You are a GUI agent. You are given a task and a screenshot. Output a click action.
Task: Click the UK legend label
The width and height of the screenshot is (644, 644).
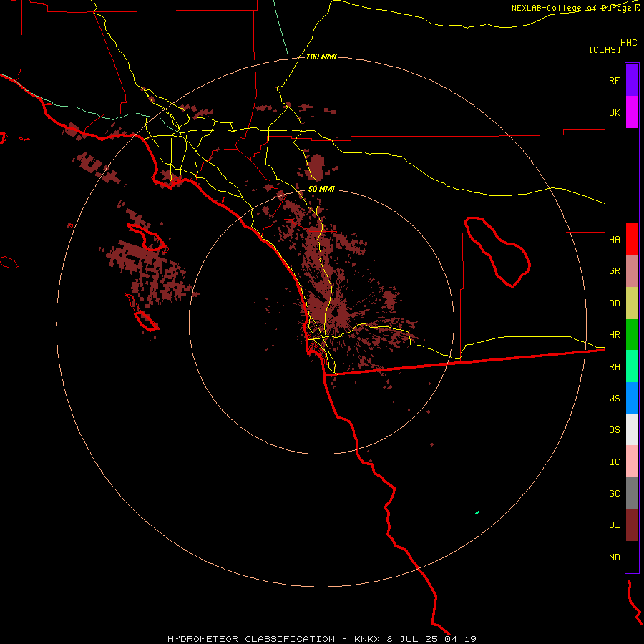(x=614, y=112)
